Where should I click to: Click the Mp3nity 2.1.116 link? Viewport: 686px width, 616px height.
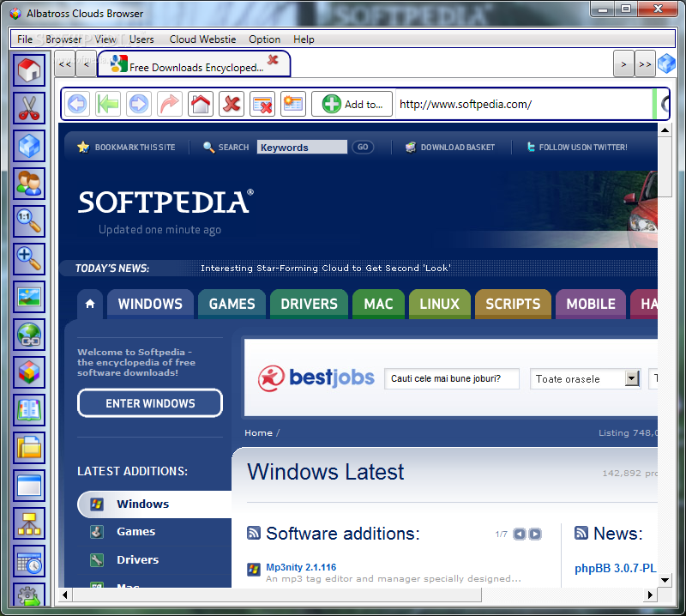(x=301, y=567)
